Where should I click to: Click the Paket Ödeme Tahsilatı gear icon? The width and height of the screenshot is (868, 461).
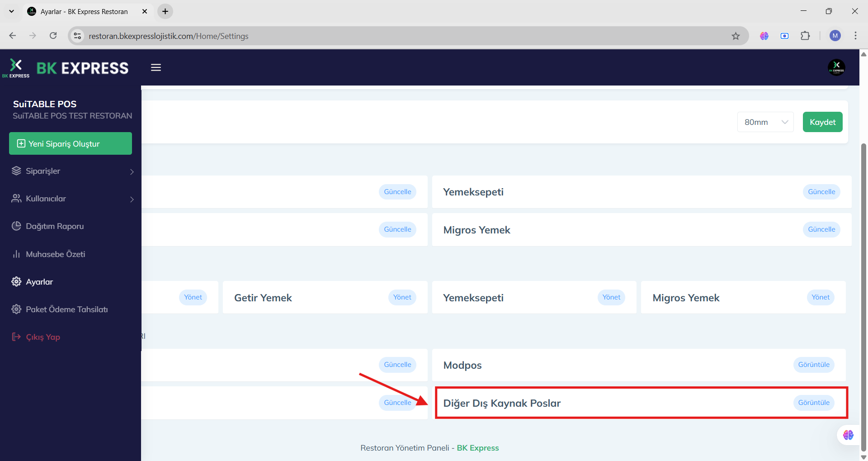pos(16,309)
